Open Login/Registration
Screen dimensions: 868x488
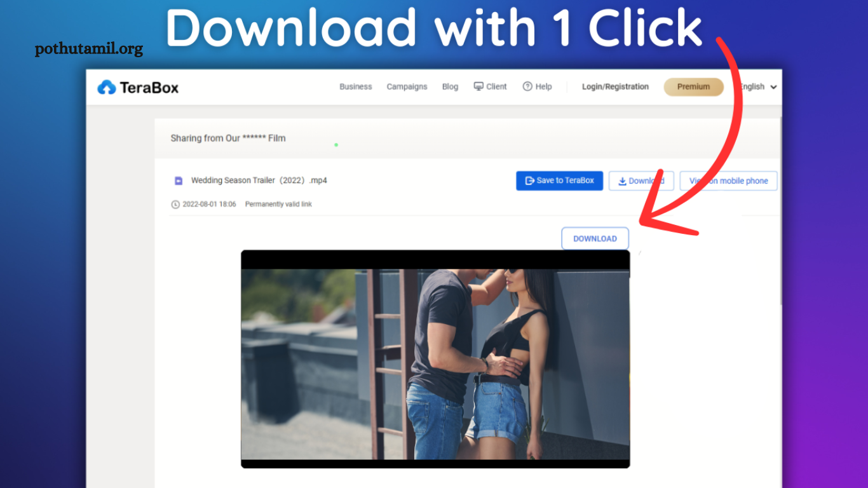(615, 86)
